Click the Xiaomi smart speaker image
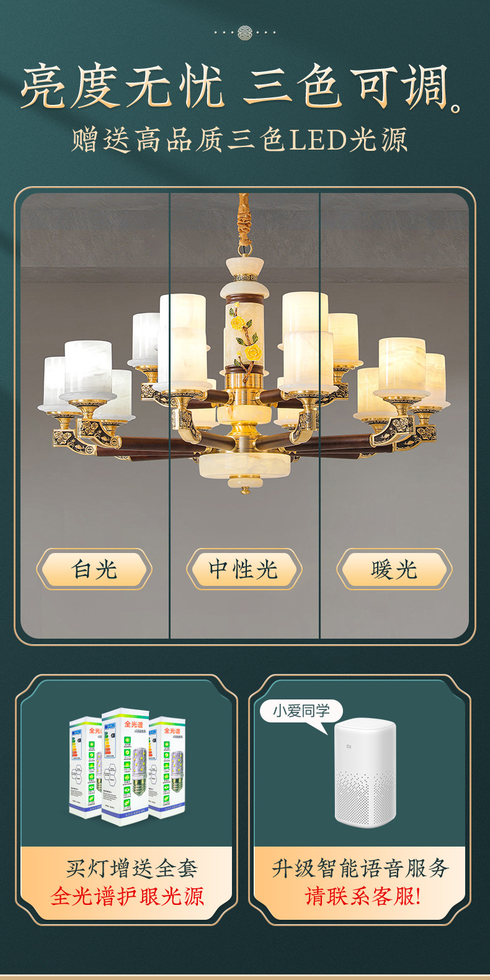 (x=365, y=773)
